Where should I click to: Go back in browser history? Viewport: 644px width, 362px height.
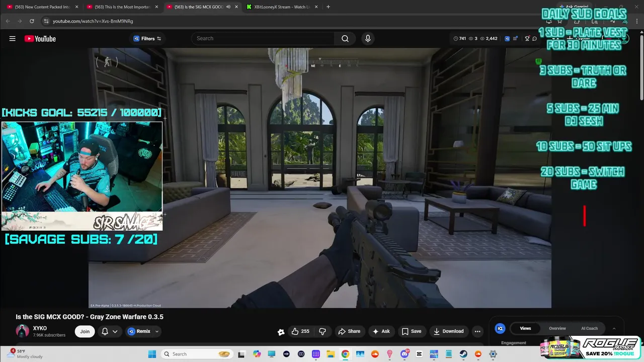click(x=8, y=21)
